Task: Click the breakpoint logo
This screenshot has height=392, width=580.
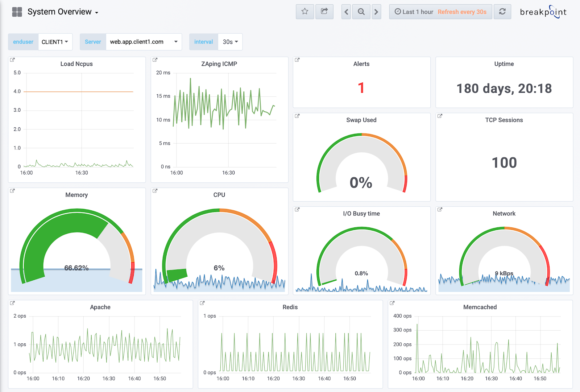Action: click(543, 11)
